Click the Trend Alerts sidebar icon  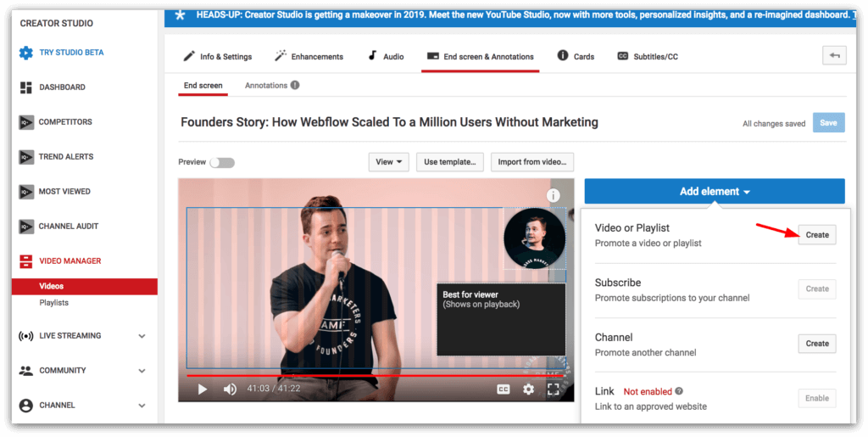point(26,157)
